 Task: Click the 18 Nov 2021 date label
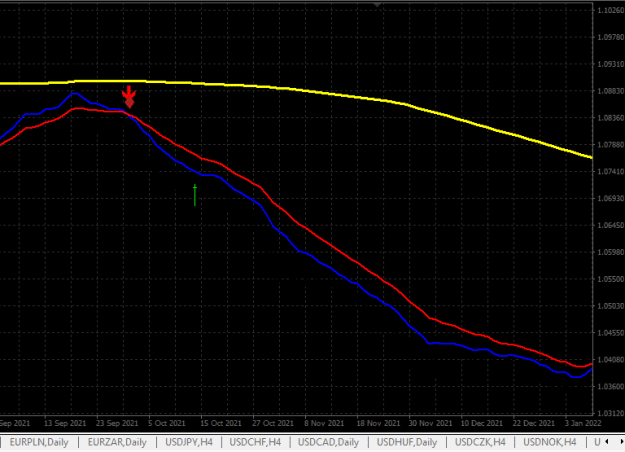377,423
